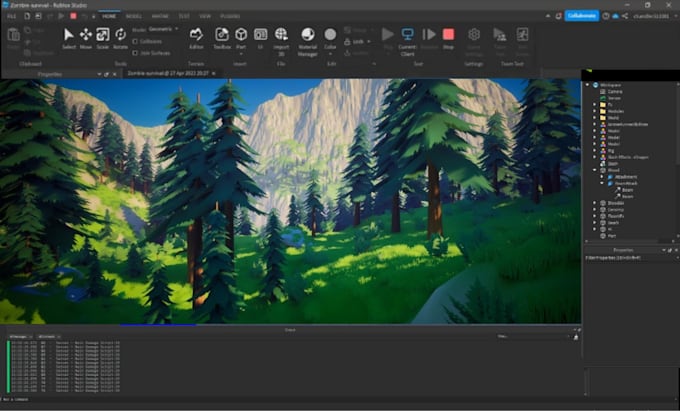Click the blue Collaborate button

click(582, 16)
